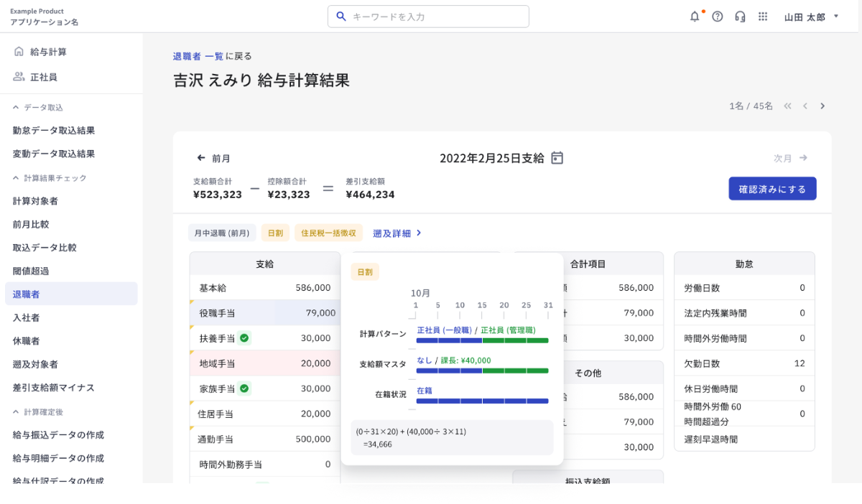862x504 pixels.
Task: Go to next employee with right chevron
Action: pos(822,106)
